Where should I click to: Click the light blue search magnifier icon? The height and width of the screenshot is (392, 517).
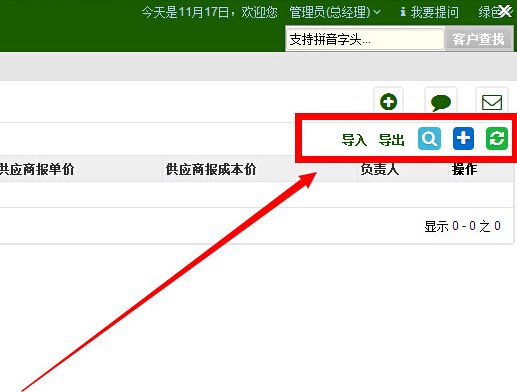pyautogui.click(x=429, y=138)
